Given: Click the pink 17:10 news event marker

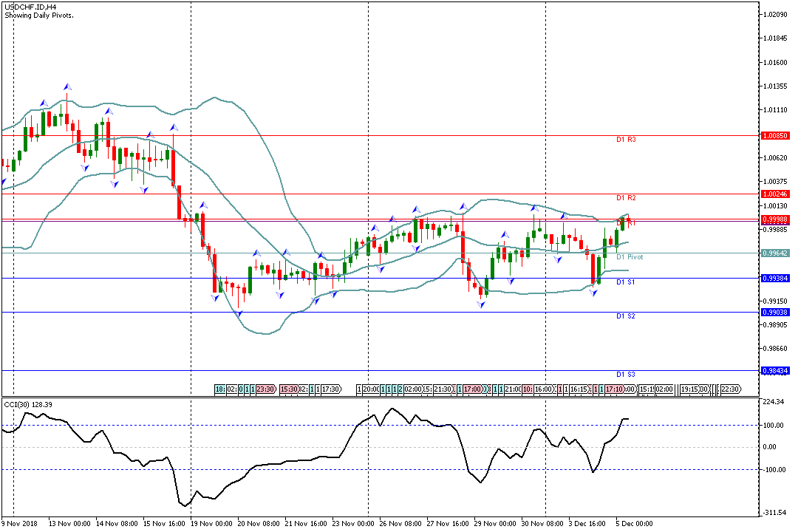Looking at the screenshot, I should [x=614, y=389].
